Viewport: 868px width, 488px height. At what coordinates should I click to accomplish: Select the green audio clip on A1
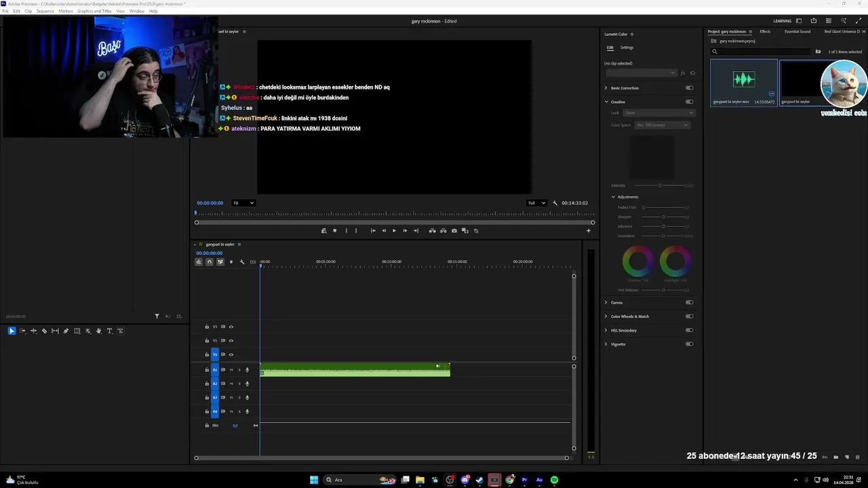tap(355, 370)
